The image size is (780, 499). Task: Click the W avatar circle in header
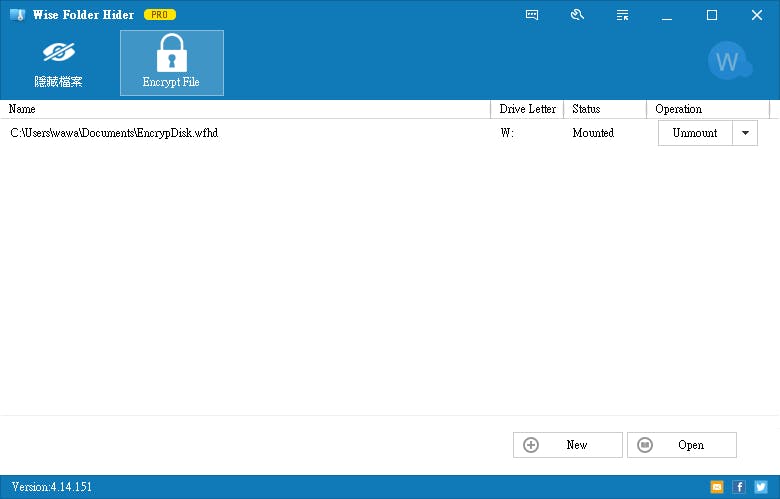pyautogui.click(x=729, y=61)
